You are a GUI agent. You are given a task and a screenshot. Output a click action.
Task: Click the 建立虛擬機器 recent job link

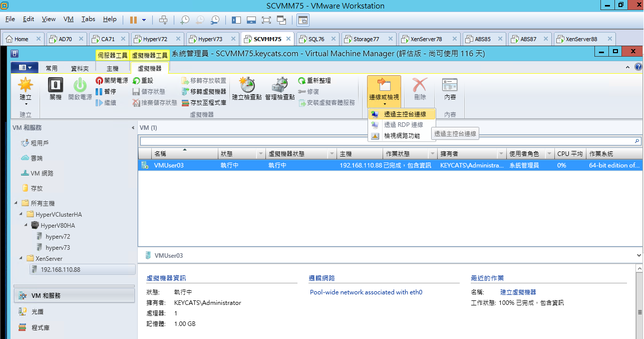[518, 292]
